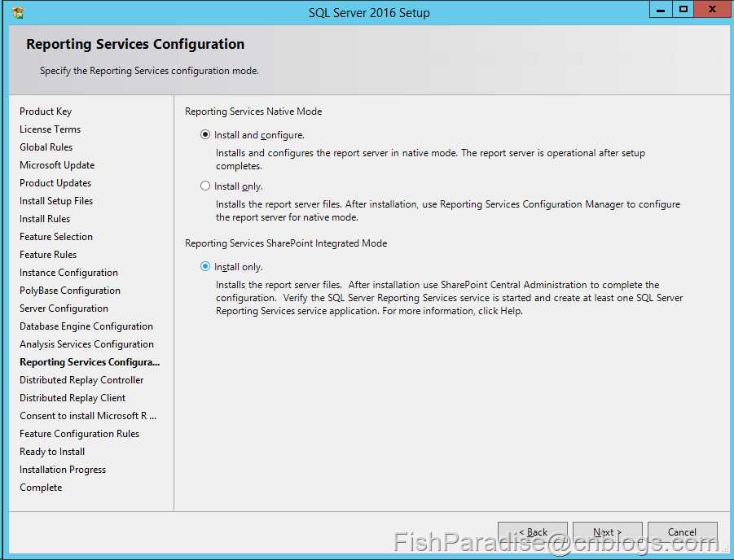Click the 'Reporting Services SharePoint Integrated Mode' label
734x560 pixels.
coord(286,243)
